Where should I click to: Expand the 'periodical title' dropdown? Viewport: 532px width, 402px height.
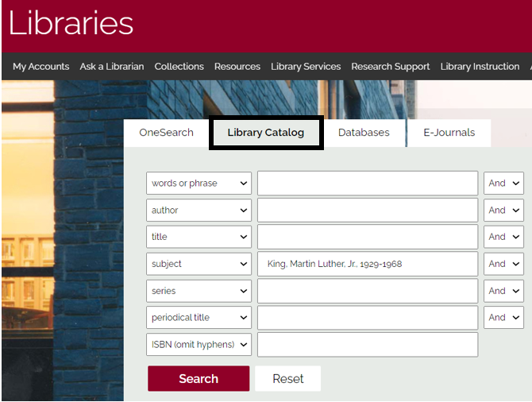199,318
